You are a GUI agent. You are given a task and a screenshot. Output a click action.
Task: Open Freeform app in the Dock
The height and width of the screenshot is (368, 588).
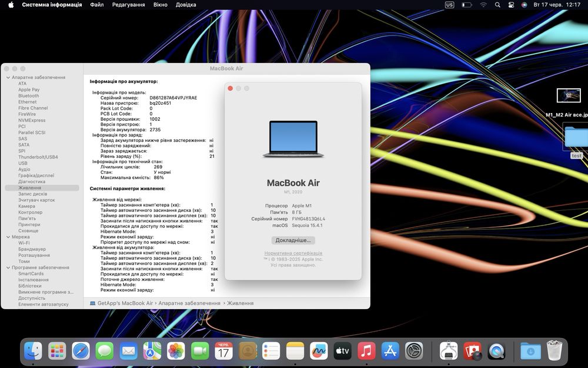point(319,351)
